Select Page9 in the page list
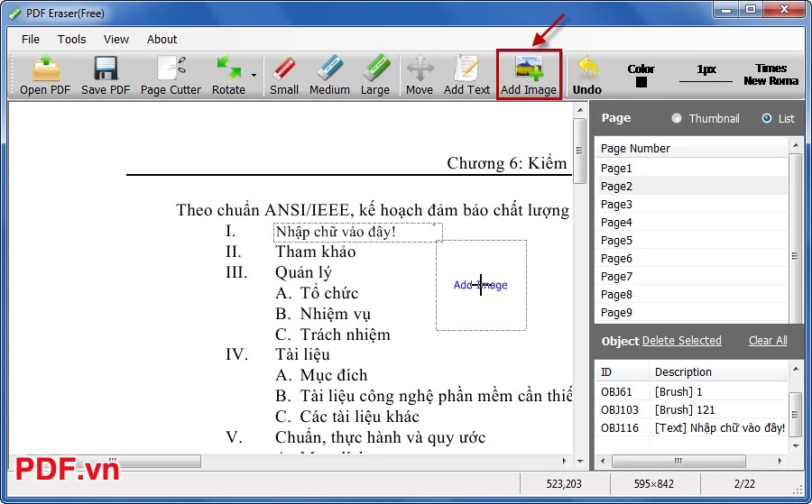The height and width of the screenshot is (504, 812). click(x=692, y=313)
